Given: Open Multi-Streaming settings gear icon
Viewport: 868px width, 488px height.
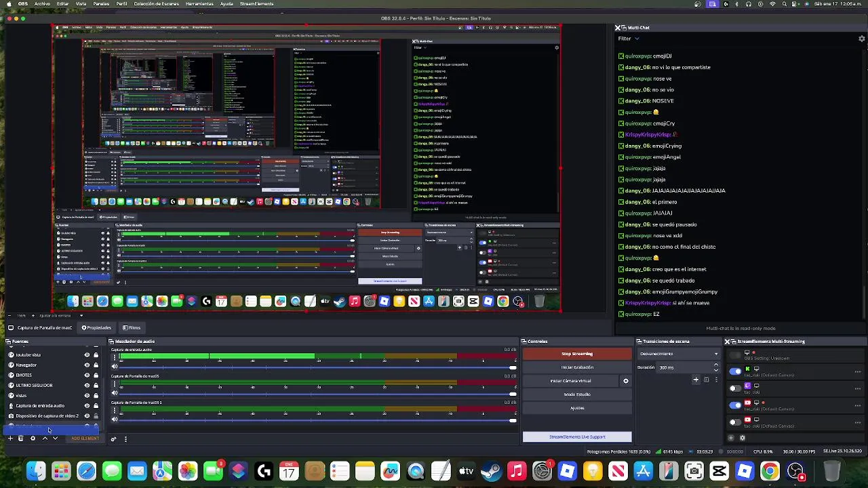Looking at the screenshot, I should [742, 438].
